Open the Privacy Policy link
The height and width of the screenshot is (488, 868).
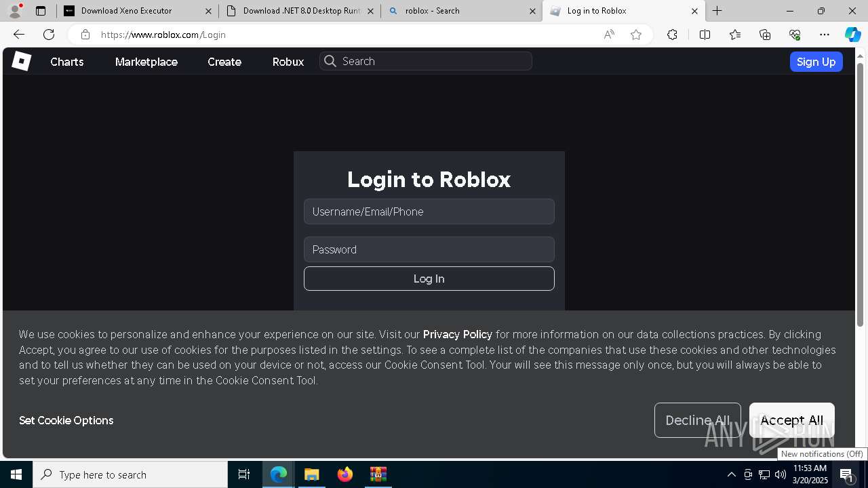click(x=458, y=334)
